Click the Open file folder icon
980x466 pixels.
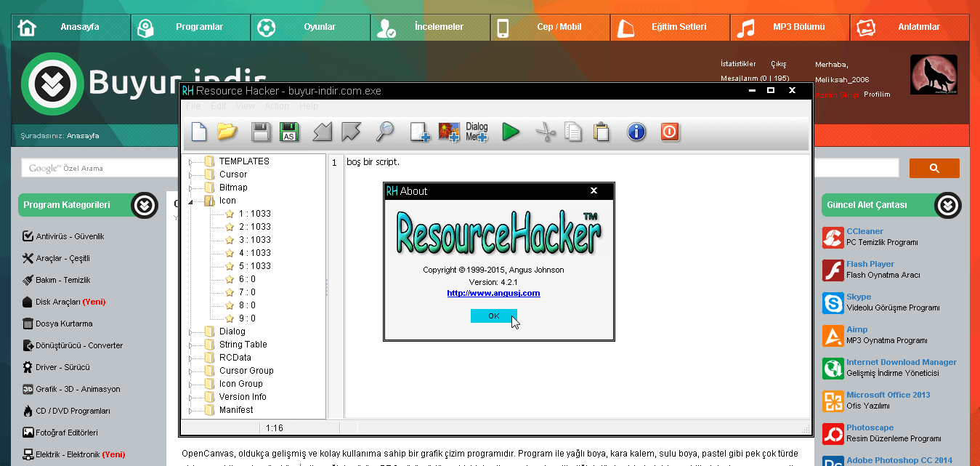coord(228,132)
